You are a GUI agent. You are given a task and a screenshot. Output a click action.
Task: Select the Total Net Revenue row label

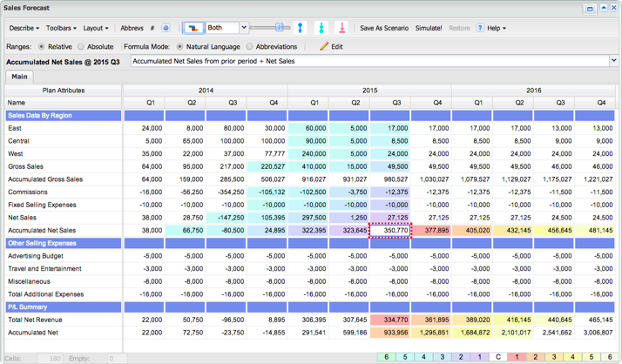point(36,320)
